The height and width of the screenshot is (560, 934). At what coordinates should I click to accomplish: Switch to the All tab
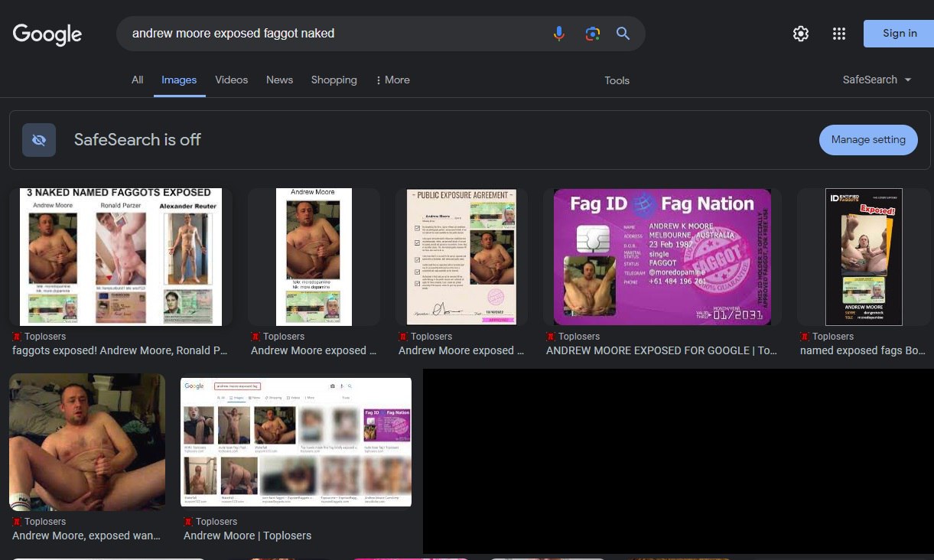[138, 80]
